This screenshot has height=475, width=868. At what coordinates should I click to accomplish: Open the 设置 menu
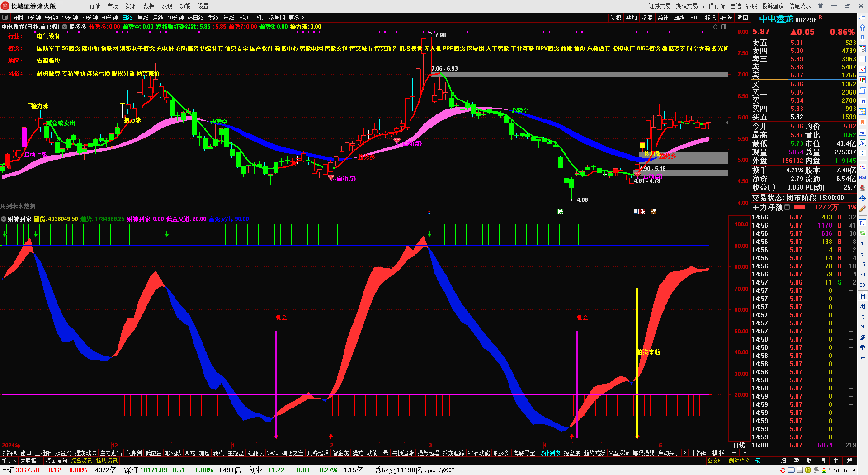(x=203, y=6)
